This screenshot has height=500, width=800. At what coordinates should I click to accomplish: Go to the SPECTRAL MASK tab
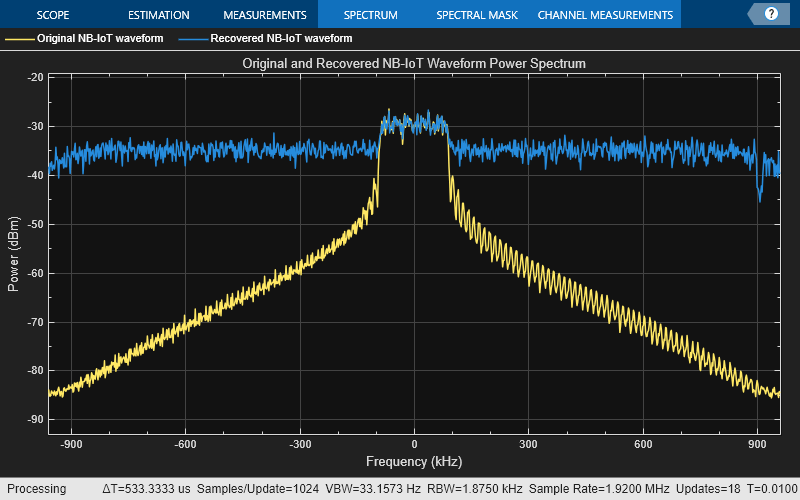coord(477,15)
